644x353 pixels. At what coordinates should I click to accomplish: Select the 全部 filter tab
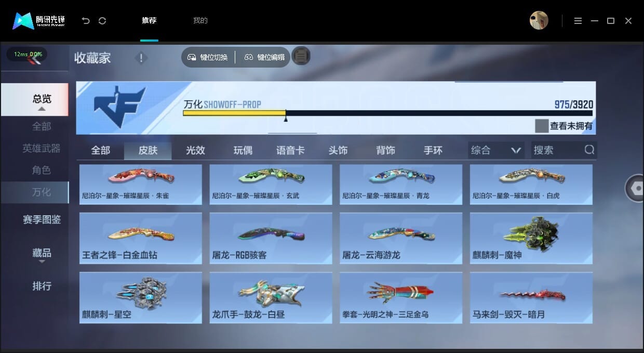(x=100, y=150)
